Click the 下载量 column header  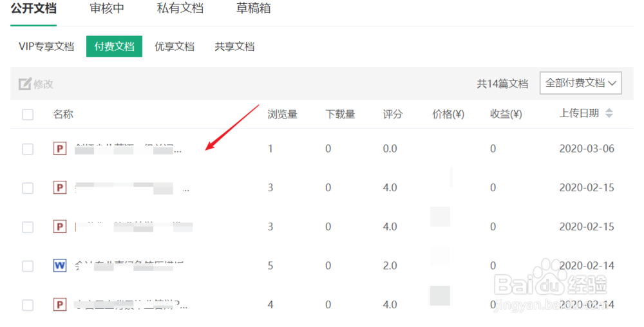[x=340, y=114]
